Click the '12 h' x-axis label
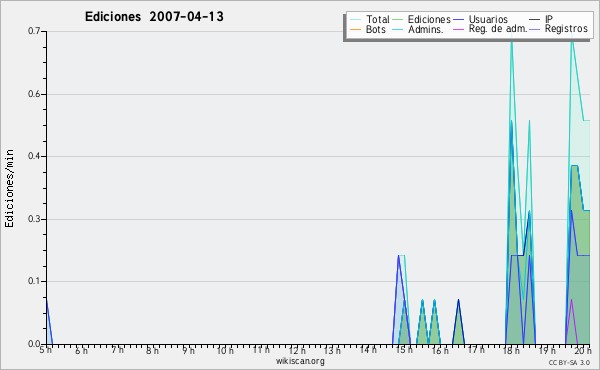This screenshot has width=600, height=370. click(x=297, y=350)
